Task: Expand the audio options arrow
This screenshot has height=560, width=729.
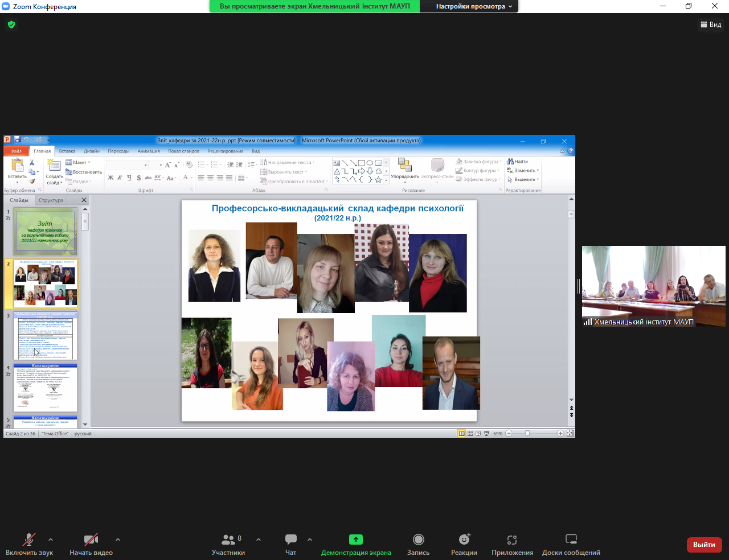Action: pos(51,540)
